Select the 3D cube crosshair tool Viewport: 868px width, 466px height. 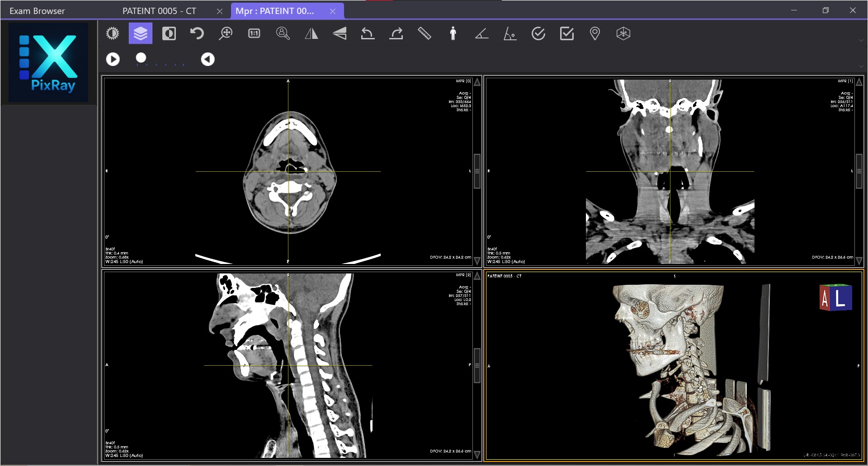[x=623, y=33]
